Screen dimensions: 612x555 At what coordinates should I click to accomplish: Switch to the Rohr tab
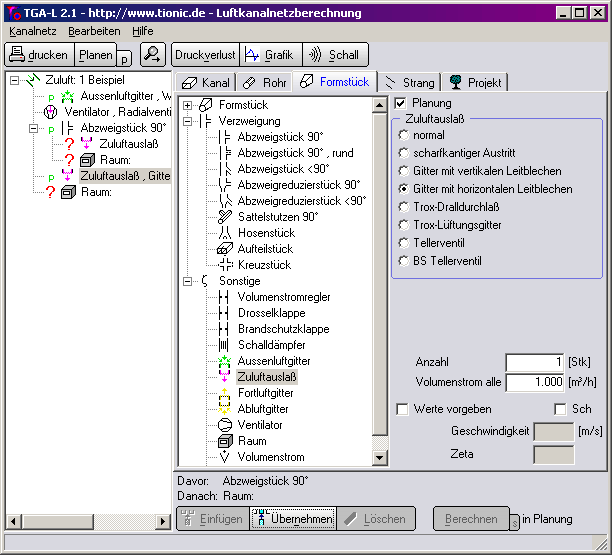[266, 81]
